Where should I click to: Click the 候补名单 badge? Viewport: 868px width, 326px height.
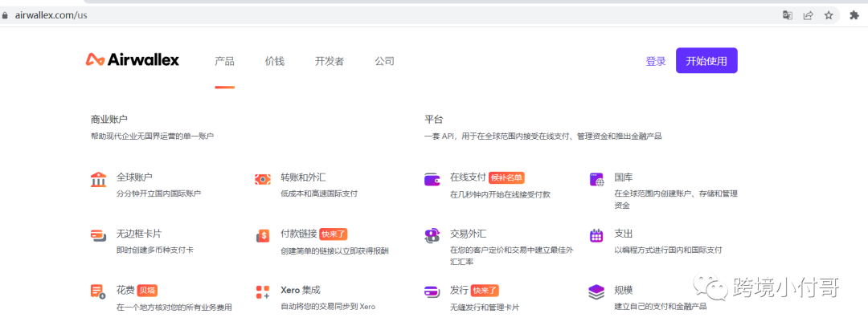[x=506, y=177]
